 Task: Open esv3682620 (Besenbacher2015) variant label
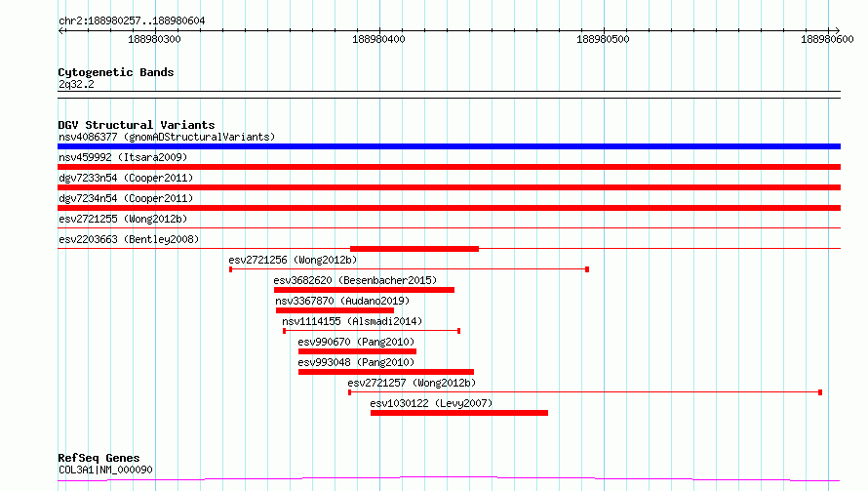coord(355,280)
